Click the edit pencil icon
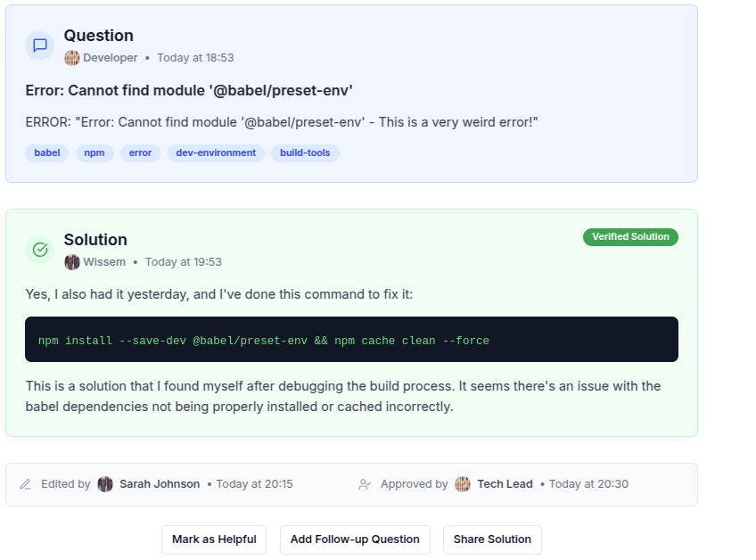The width and height of the screenshot is (756, 560). tap(26, 484)
